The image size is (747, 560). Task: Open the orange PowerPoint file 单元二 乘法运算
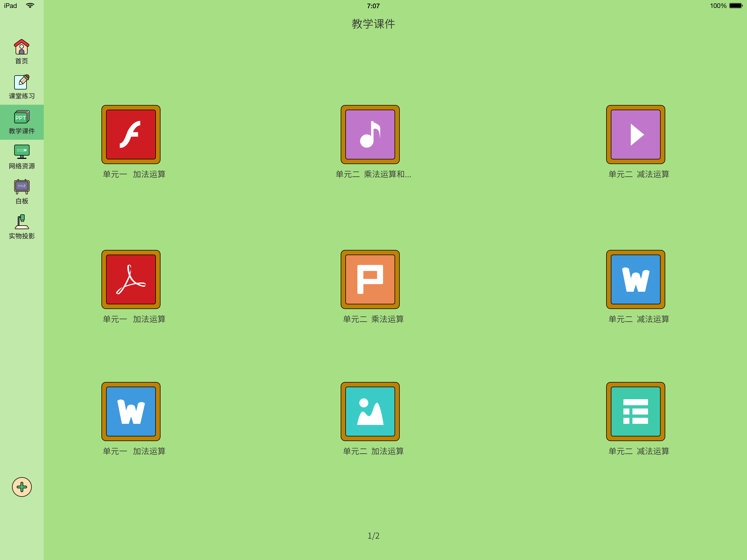click(x=370, y=279)
